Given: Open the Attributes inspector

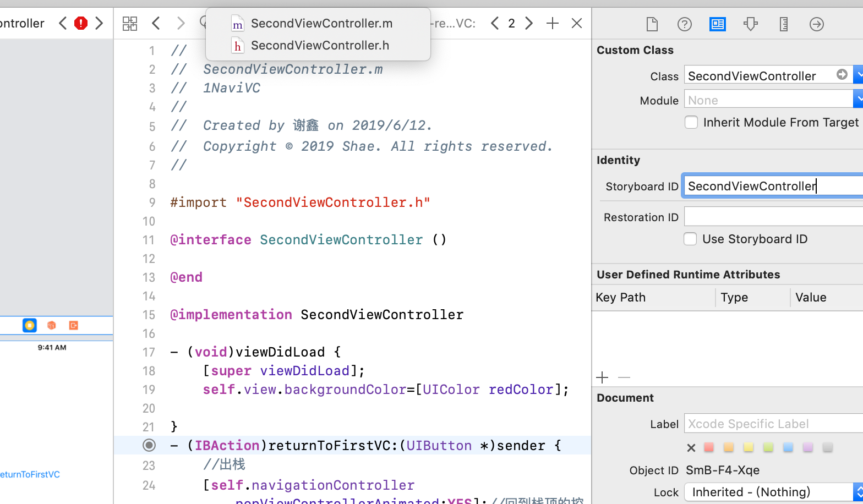Looking at the screenshot, I should coord(751,24).
